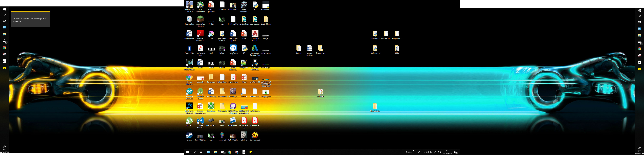Select the Lampu funkci... Word document
This screenshot has height=155, width=644.
point(309,50)
